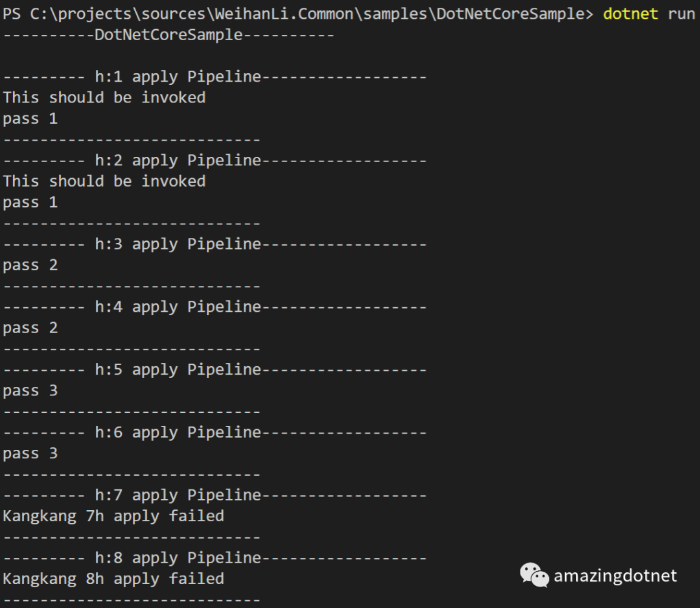Click the 'Kangkang 7h apply failed' line

click(x=113, y=517)
